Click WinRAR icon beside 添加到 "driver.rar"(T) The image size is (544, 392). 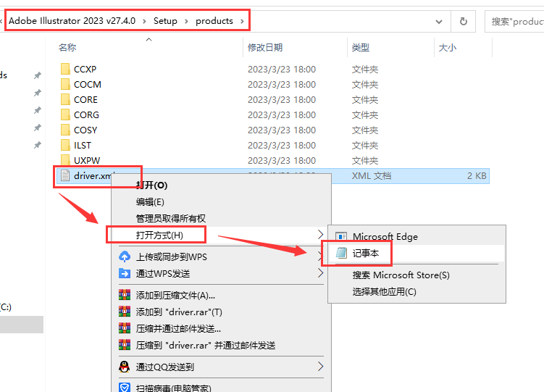click(125, 312)
